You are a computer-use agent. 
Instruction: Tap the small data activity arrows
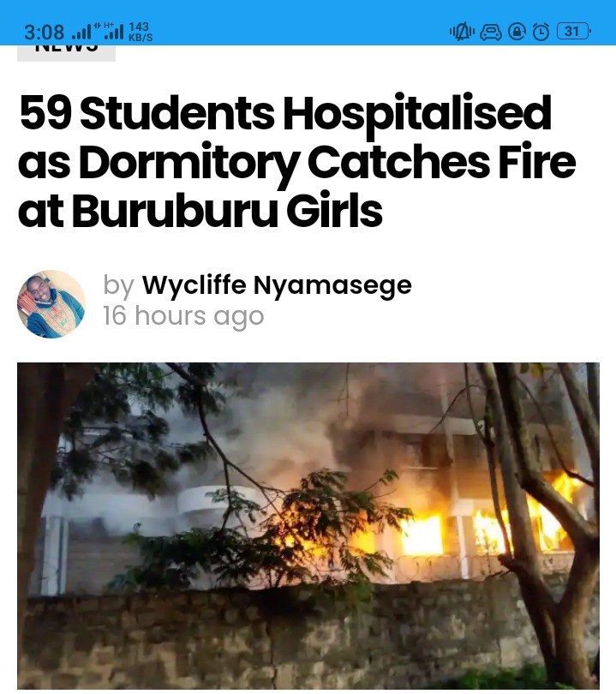click(97, 25)
